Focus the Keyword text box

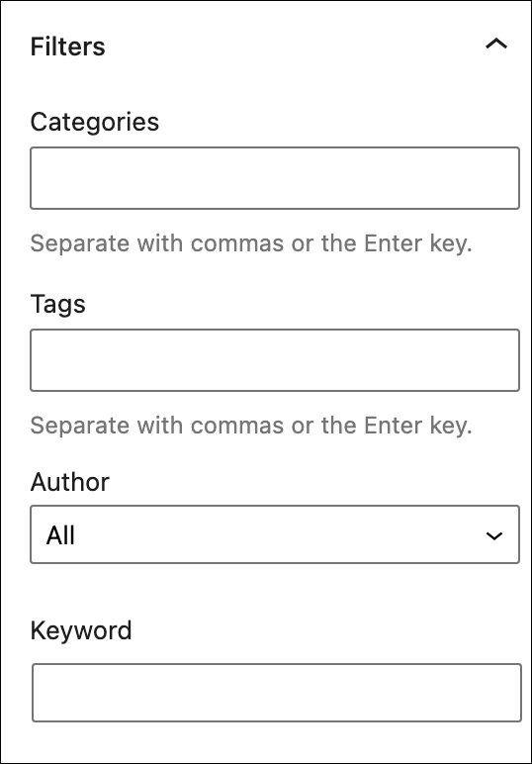pos(277,693)
